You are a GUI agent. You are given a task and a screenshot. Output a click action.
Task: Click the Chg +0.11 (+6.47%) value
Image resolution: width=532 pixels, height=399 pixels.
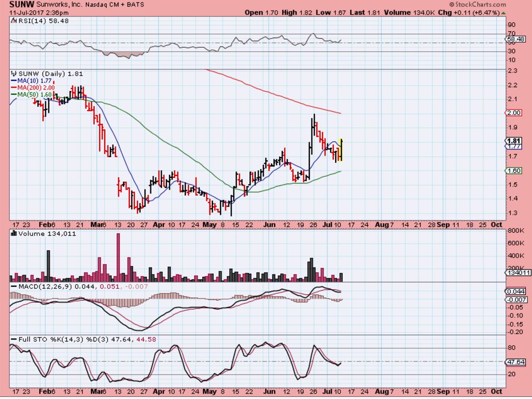click(469, 13)
